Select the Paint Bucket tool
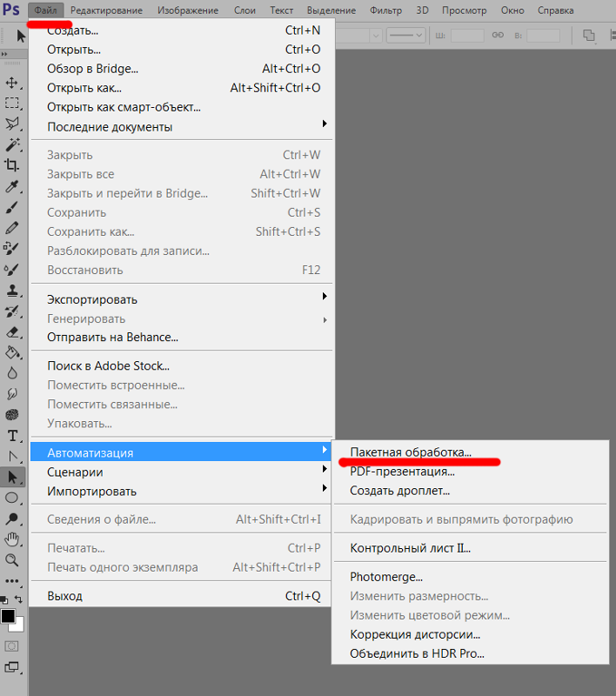The width and height of the screenshot is (616, 696). [12, 353]
